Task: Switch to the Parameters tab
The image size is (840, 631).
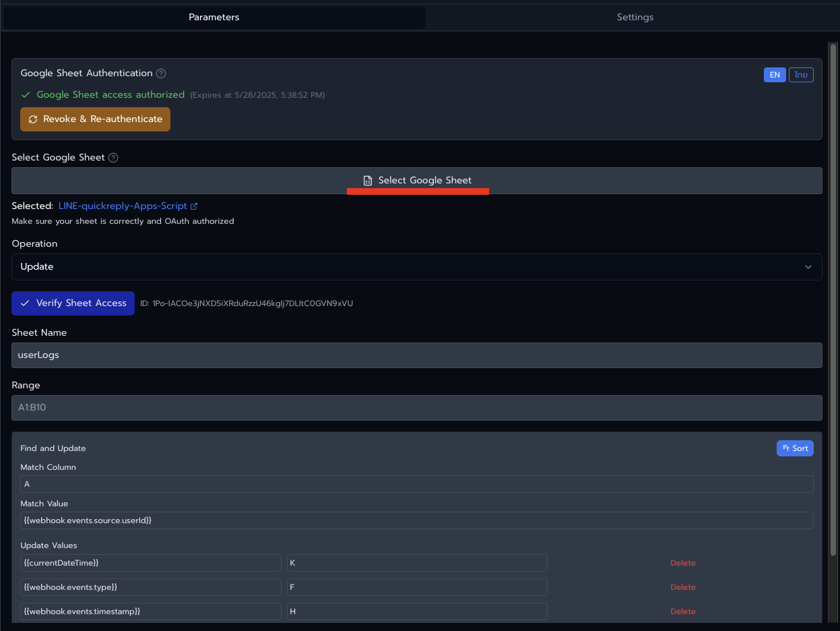Action: pos(214,18)
